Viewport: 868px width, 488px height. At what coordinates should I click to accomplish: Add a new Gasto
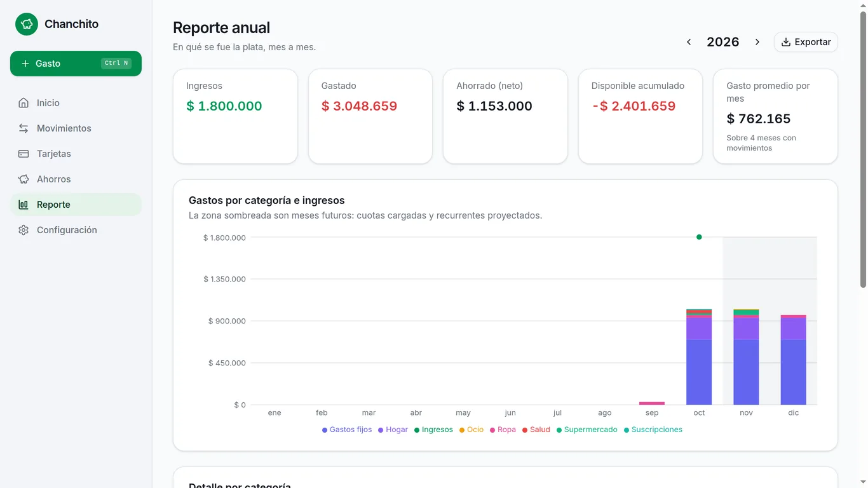(x=76, y=64)
